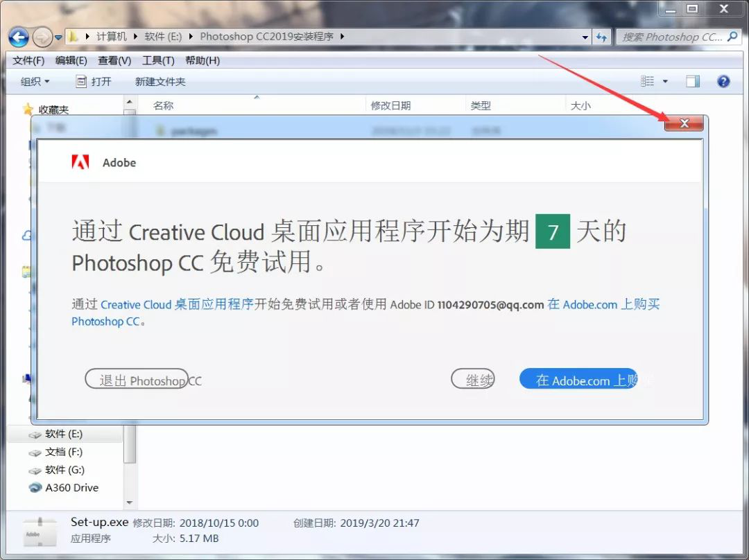This screenshot has height=560, width=749.
Task: Sort by the 修改日期 column header
Action: [390, 105]
